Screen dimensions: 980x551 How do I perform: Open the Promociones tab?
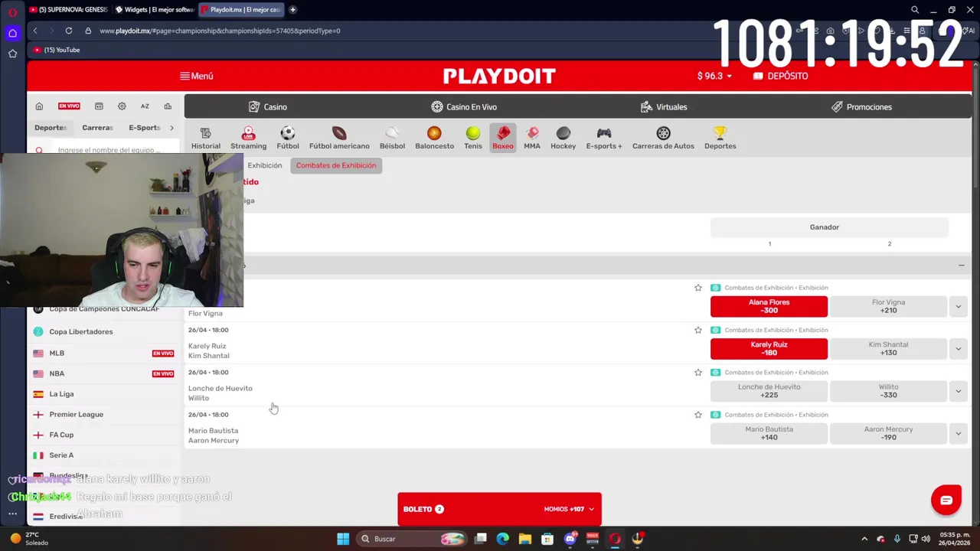click(861, 107)
